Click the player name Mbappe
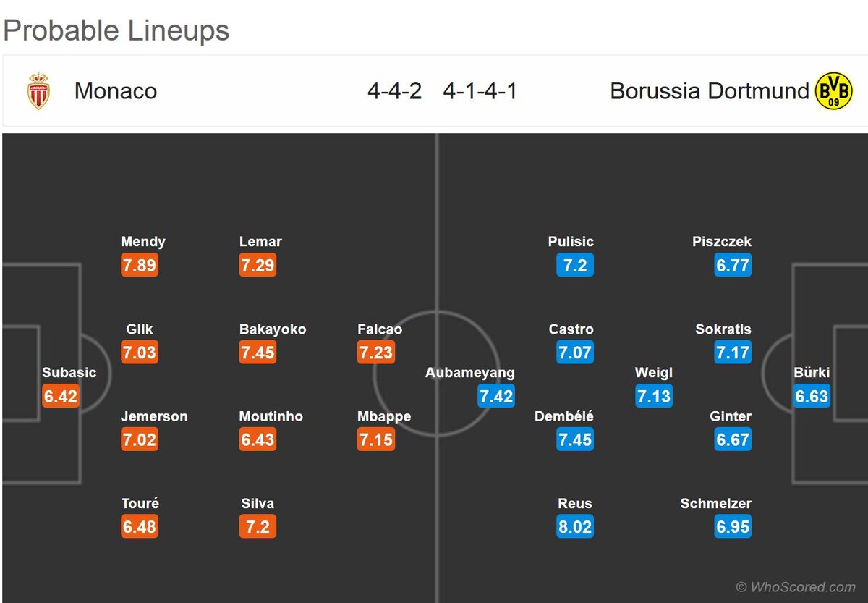Viewport: 868px width, 603px height. coord(384,416)
